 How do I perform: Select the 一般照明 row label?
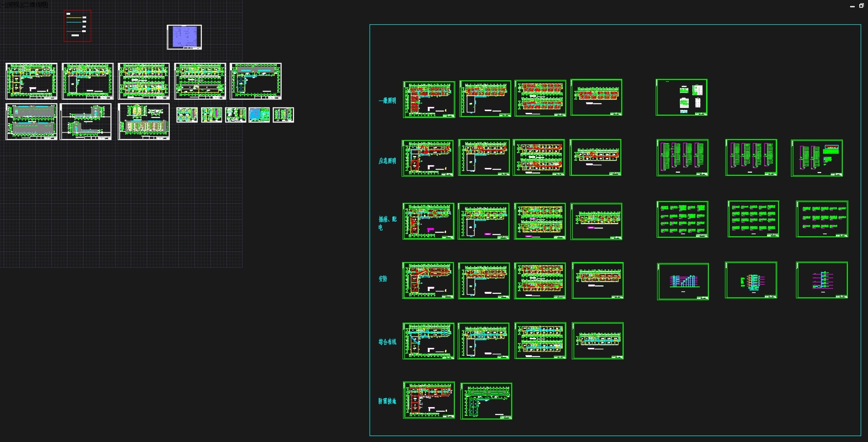pyautogui.click(x=387, y=101)
